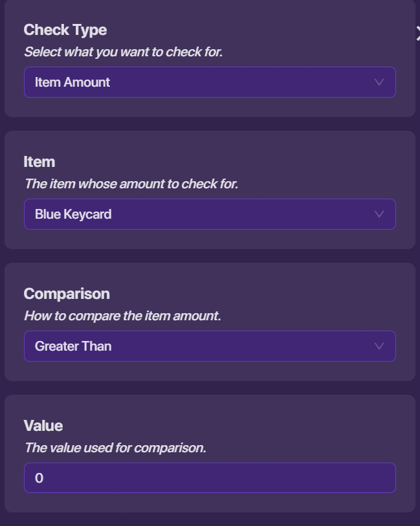Open the Greater Than dropdown
Image resolution: width=420 pixels, height=526 pixels.
tap(210, 346)
